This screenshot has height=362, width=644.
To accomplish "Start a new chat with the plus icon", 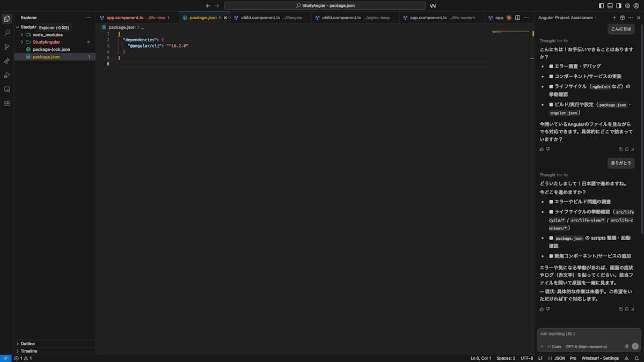I will coord(614,18).
